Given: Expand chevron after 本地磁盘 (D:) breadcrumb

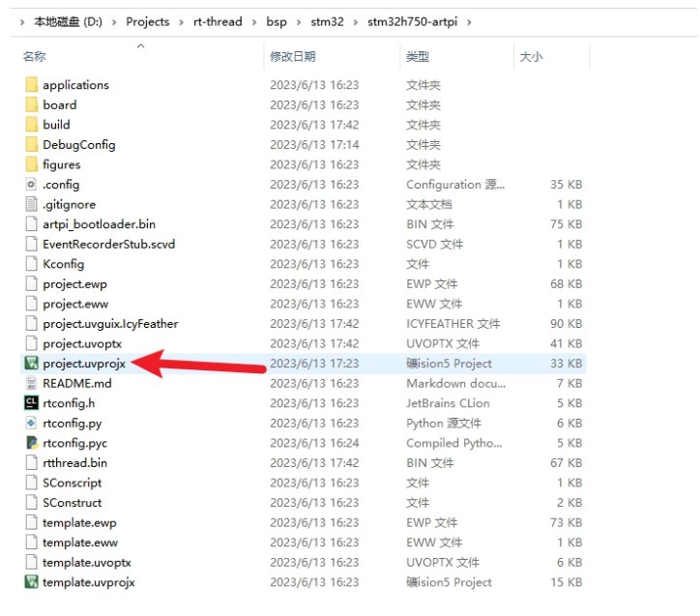Looking at the screenshot, I should 114,22.
